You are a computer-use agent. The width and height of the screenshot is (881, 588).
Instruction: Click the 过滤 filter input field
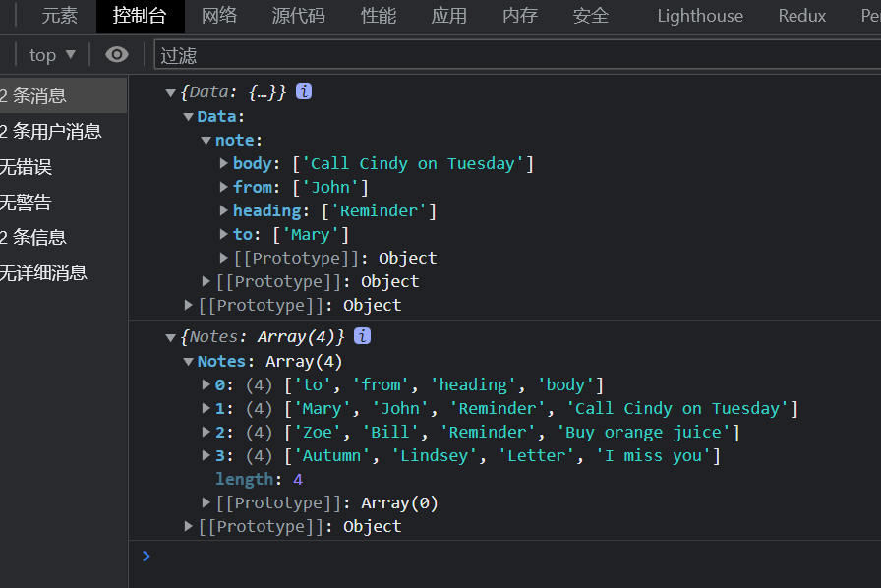pos(511,55)
